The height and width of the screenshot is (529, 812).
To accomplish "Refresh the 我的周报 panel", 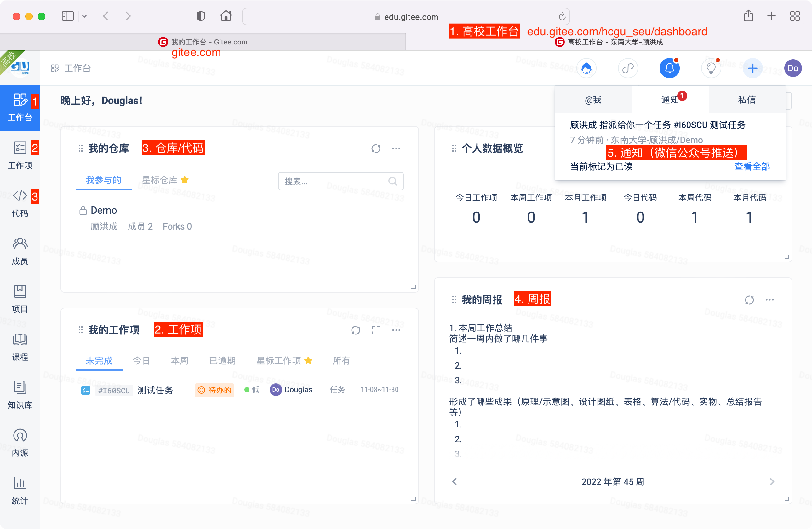I will tap(749, 300).
